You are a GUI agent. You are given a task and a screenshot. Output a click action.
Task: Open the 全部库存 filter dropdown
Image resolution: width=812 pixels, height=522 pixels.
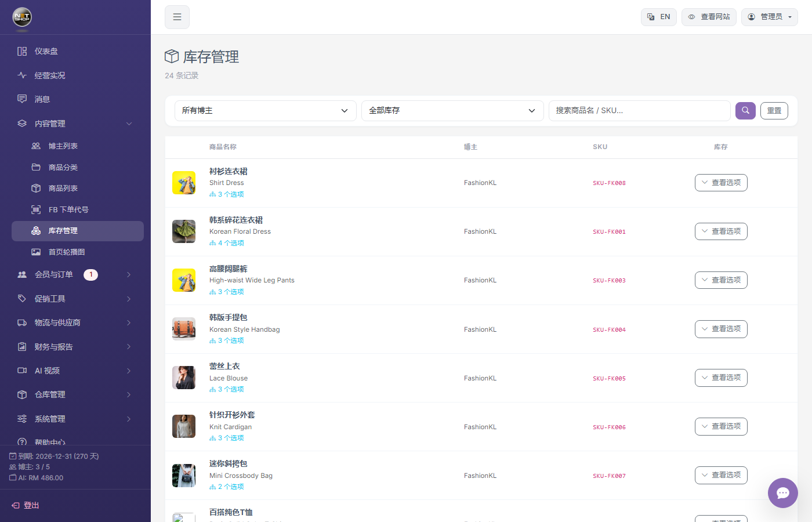pos(452,111)
